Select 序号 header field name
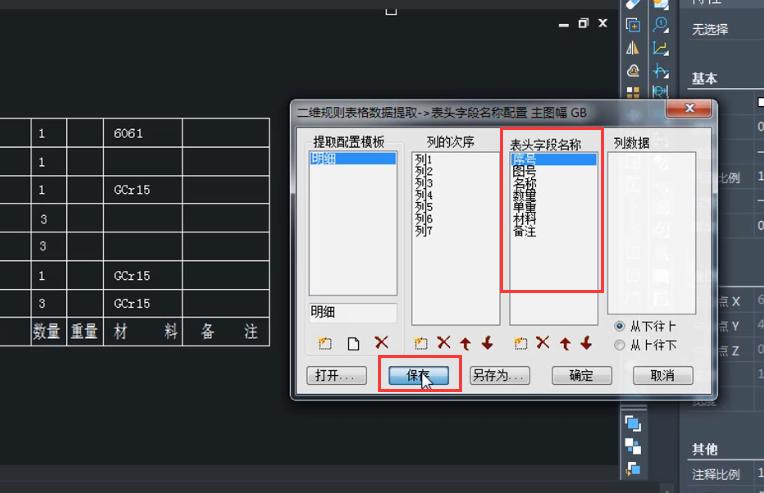Screen dimensions: 764x493 [554, 159]
